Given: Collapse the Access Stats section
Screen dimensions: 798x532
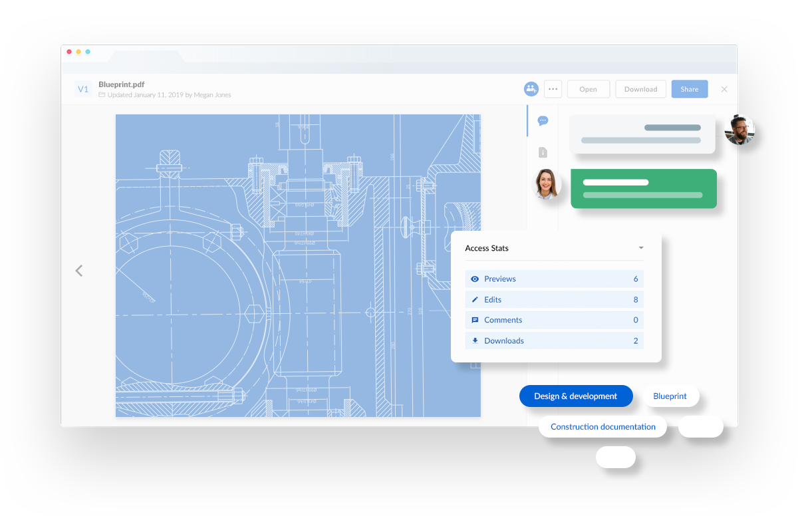Looking at the screenshot, I should (x=640, y=247).
